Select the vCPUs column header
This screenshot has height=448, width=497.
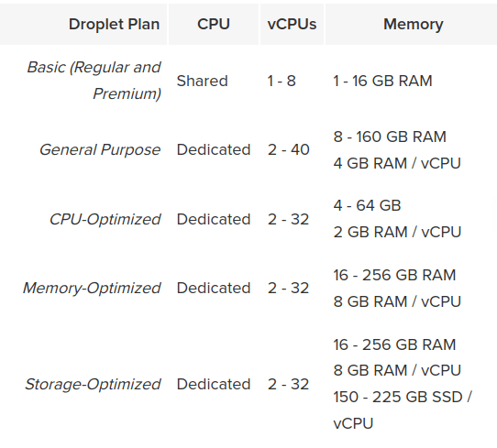click(x=292, y=25)
